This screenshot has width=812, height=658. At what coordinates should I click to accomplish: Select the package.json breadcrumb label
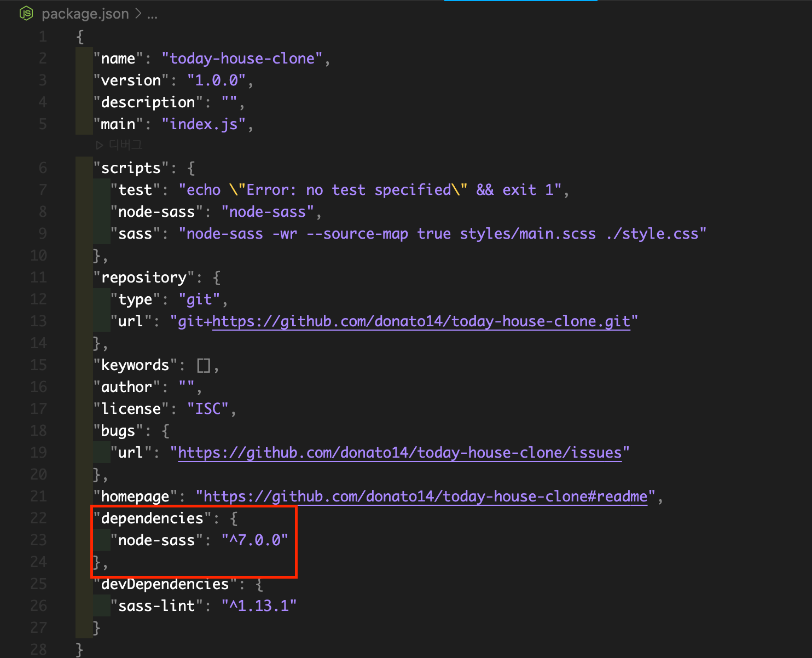coord(85,14)
